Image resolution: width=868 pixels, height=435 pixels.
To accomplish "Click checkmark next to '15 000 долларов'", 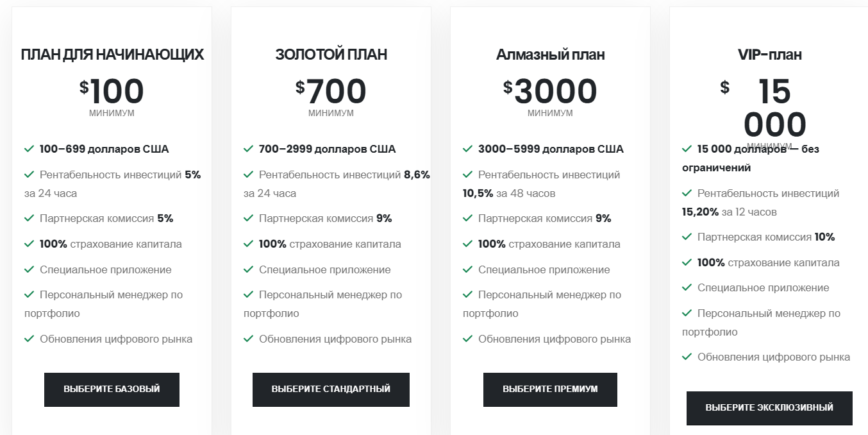I will (x=687, y=149).
